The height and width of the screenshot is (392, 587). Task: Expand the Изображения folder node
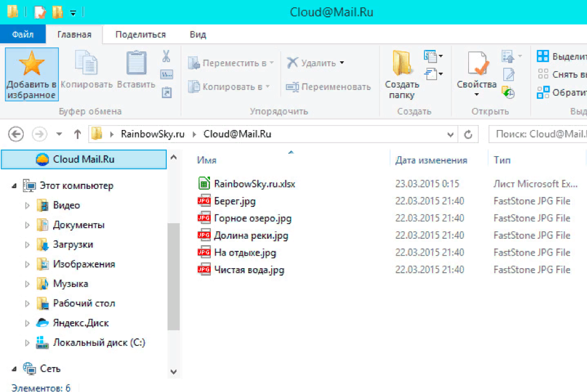coord(27,264)
